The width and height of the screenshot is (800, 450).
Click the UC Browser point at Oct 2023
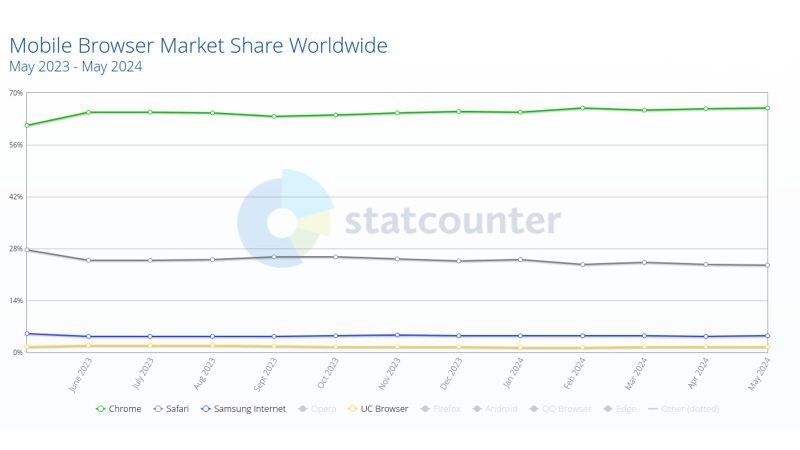coord(335,347)
